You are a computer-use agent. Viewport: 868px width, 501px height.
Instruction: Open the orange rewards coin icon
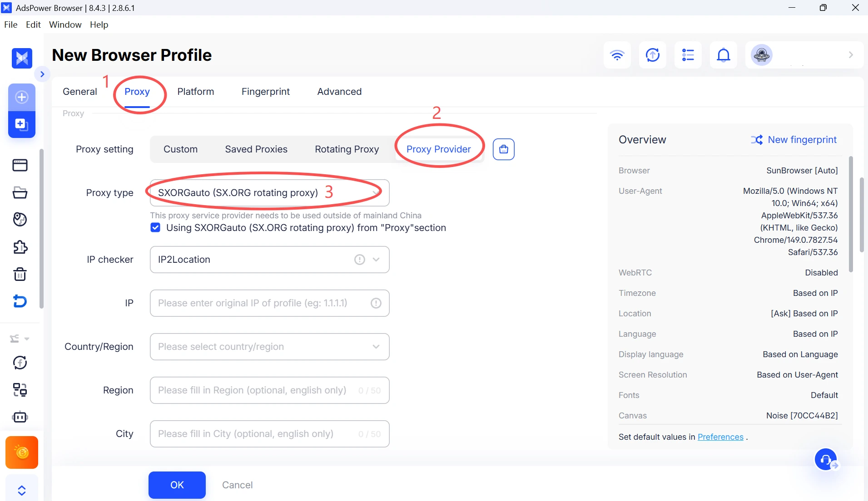(x=22, y=452)
